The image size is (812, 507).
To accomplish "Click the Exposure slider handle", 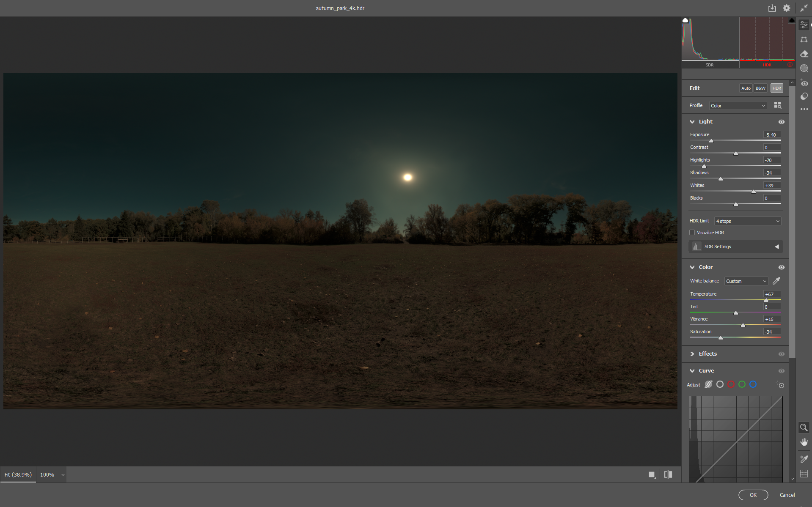I will tap(711, 141).
